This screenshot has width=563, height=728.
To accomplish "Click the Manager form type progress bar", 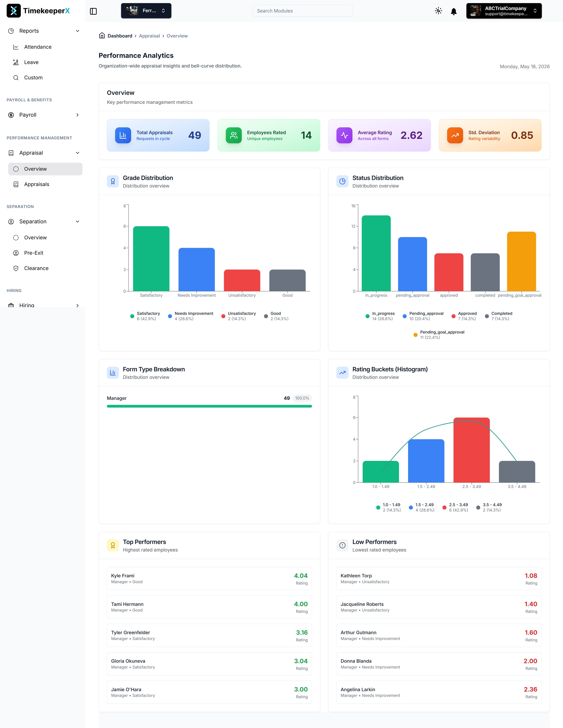I will (209, 406).
